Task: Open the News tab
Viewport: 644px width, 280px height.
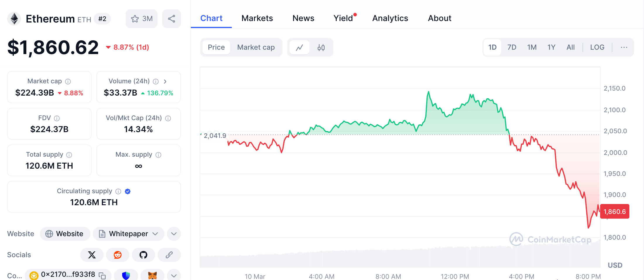Action: point(303,18)
